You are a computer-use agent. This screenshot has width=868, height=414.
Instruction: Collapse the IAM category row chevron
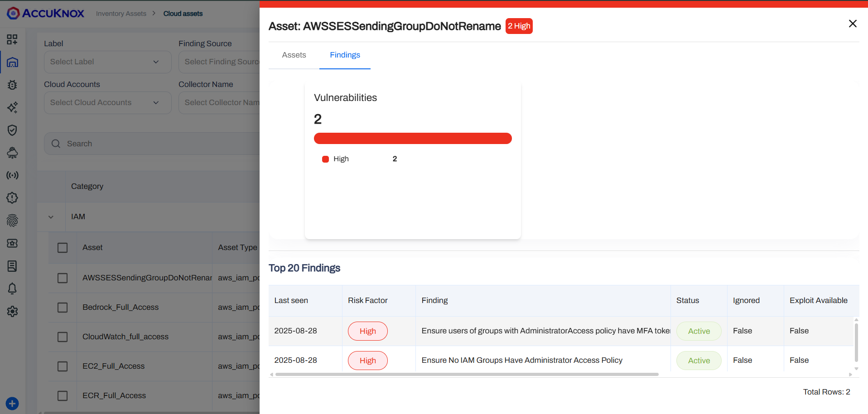(51, 217)
